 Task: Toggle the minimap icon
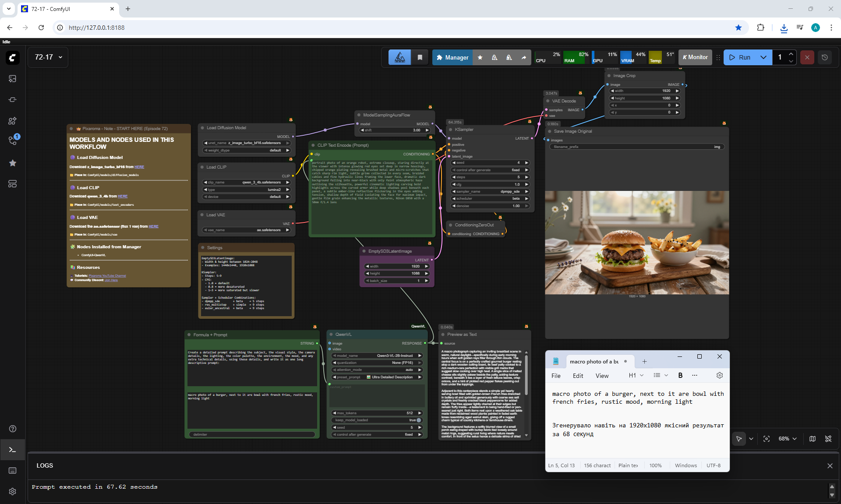coord(813,439)
